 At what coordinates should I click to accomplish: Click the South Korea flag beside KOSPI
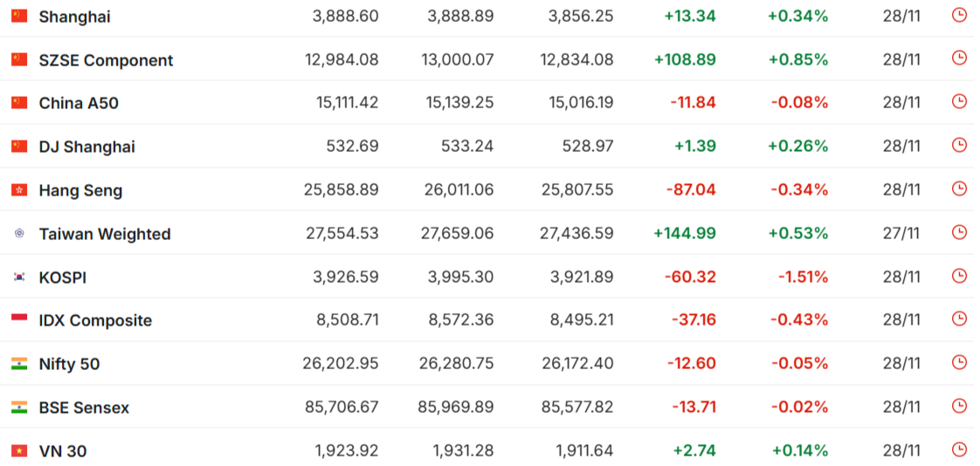19,278
